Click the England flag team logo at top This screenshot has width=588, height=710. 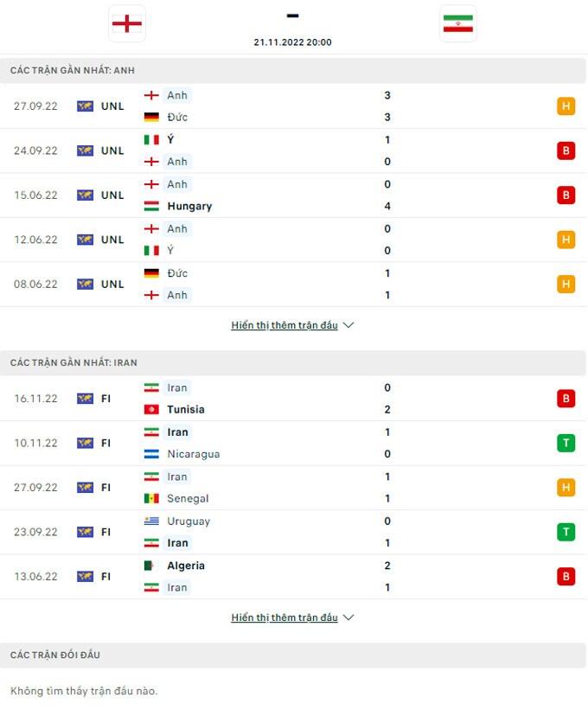click(x=127, y=23)
